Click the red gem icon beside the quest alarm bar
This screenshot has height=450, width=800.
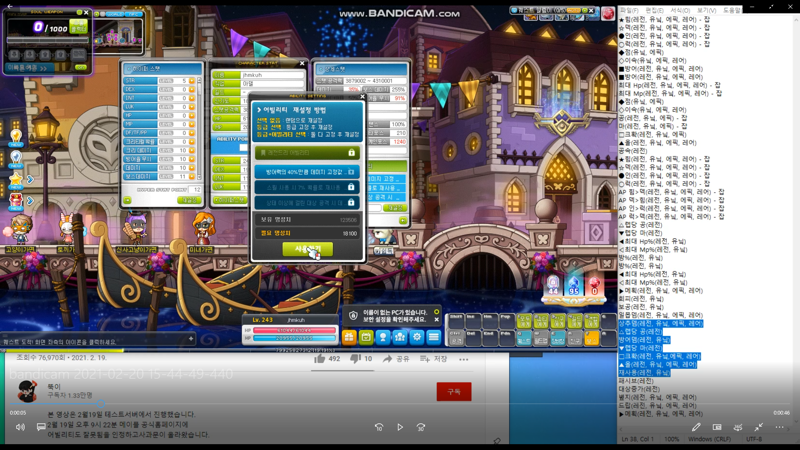pos(608,13)
